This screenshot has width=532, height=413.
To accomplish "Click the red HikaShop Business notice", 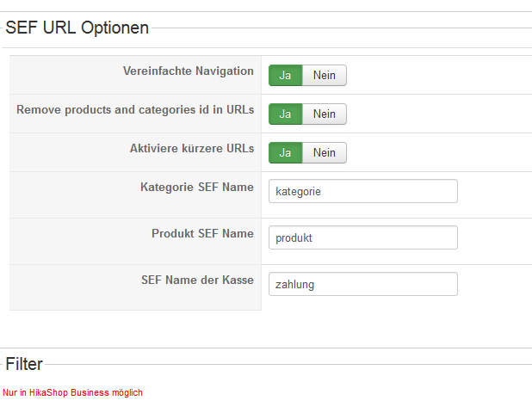I will pyautogui.click(x=72, y=392).
